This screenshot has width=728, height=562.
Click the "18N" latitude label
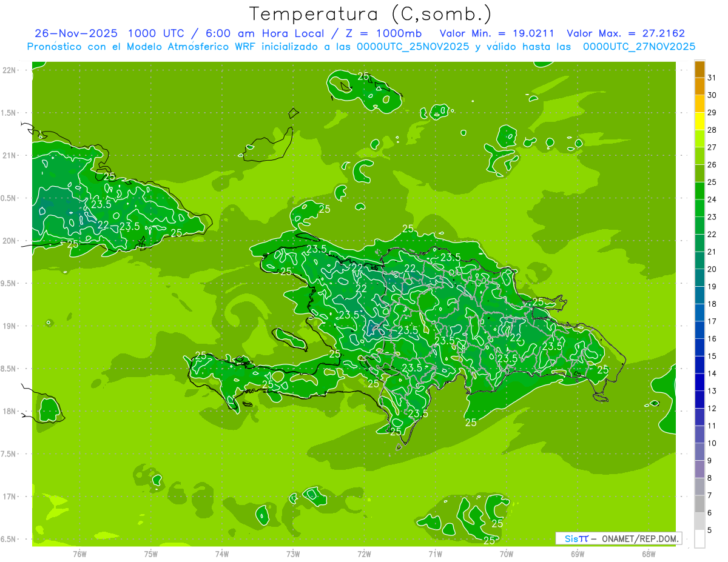tap(8, 411)
